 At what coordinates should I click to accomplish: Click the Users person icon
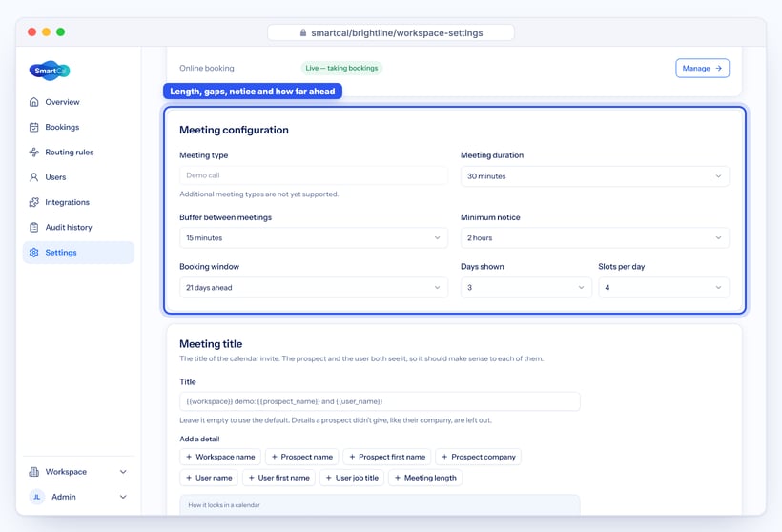click(34, 177)
